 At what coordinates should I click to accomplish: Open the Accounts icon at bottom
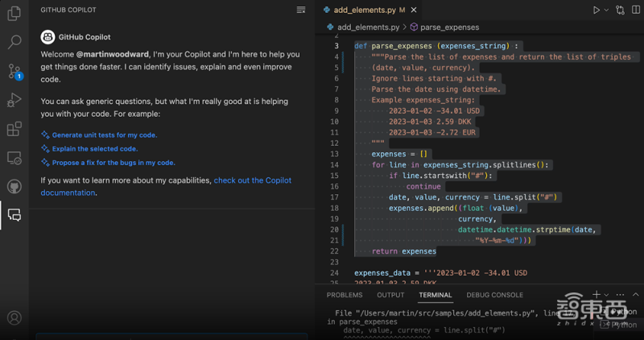(x=14, y=318)
